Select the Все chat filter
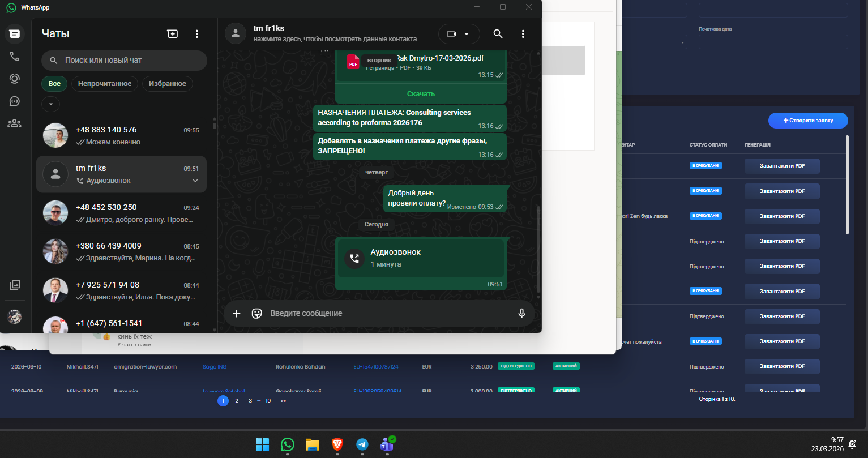Viewport: 868px width, 458px height. click(54, 84)
